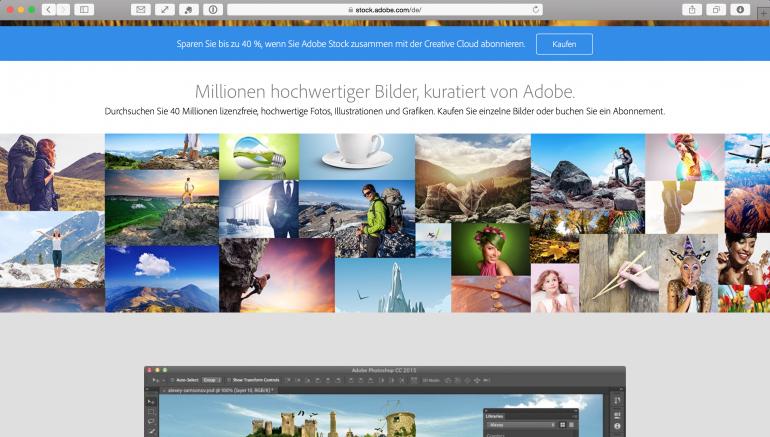Click the circled info extension icon
770x437 pixels.
(213, 9)
